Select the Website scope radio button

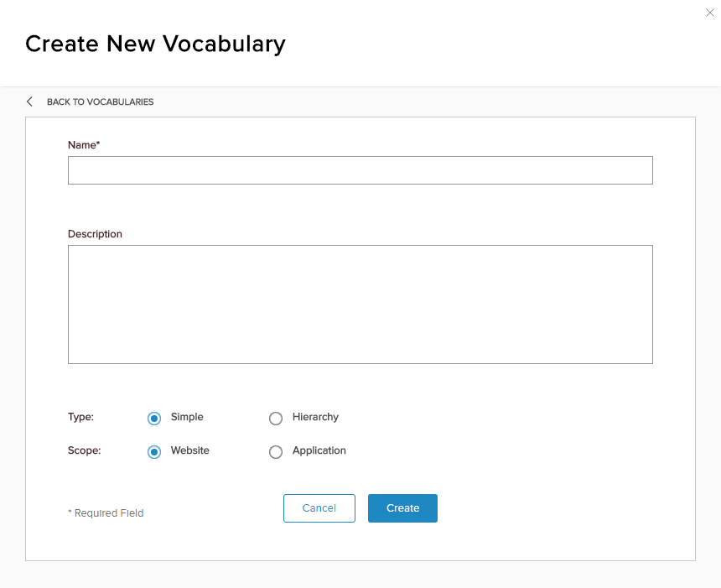coord(154,452)
